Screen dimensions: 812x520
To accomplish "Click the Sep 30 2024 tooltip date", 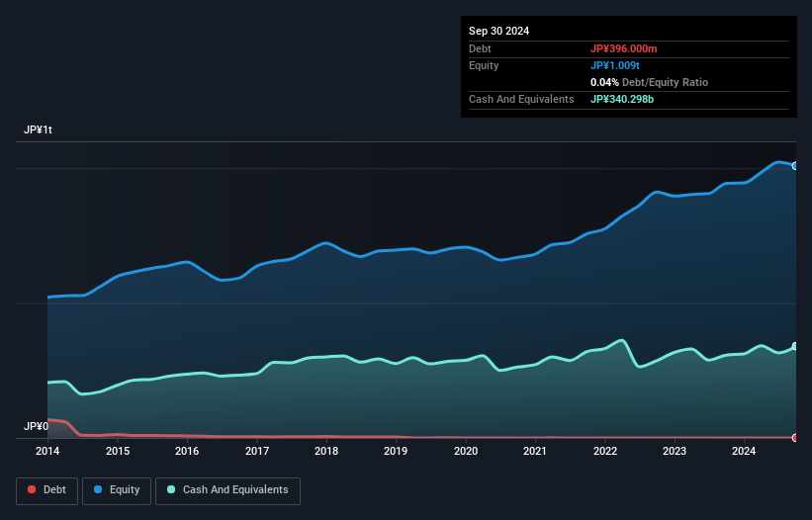I will 498,31.
